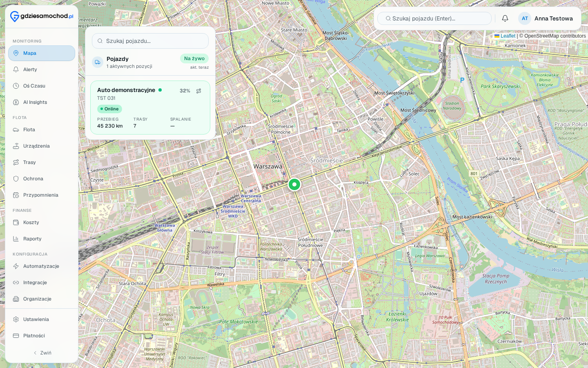Click the AT avatar circle
588x368 pixels.
pos(525,18)
